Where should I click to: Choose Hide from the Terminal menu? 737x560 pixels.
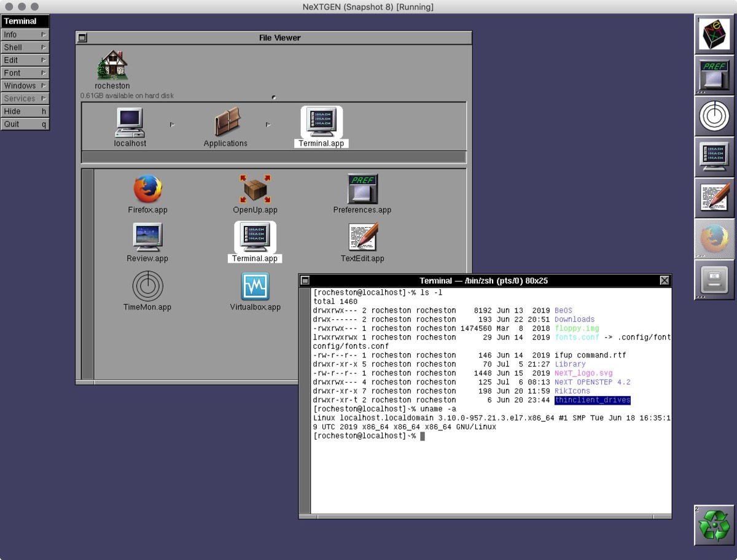(x=25, y=111)
